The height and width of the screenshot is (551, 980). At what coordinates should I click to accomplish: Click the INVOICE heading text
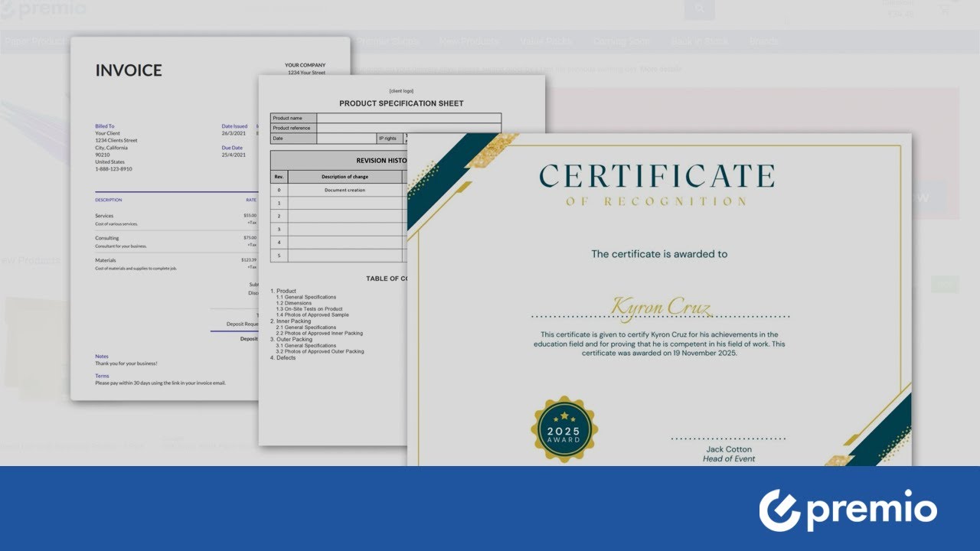[x=129, y=70]
